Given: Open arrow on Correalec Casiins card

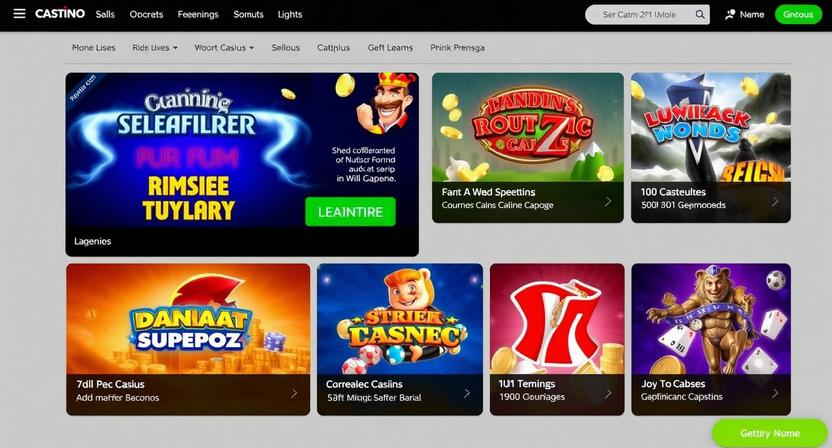Looking at the screenshot, I should [x=467, y=393].
